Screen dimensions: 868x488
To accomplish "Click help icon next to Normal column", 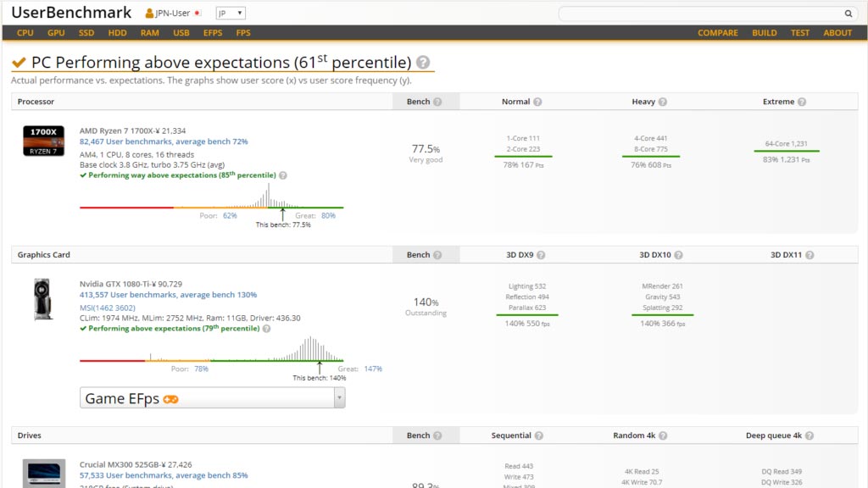I will coord(537,102).
